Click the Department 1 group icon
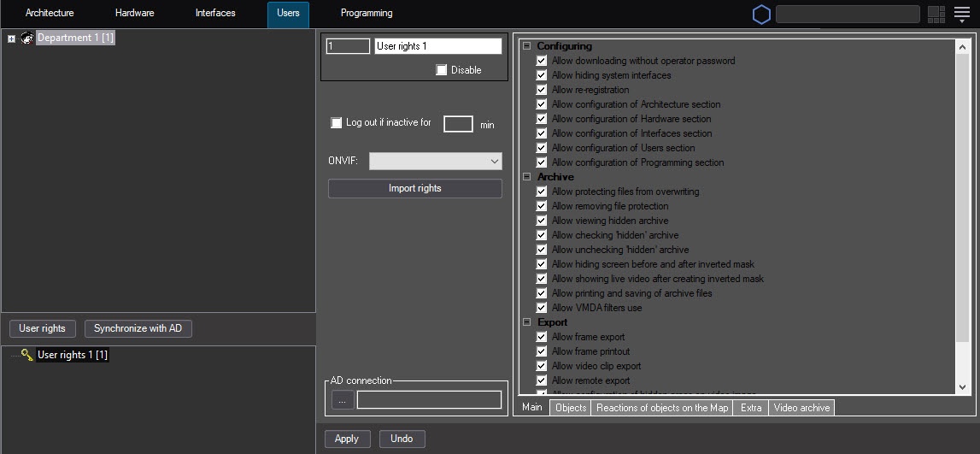The width and height of the screenshot is (980, 454). [x=27, y=38]
